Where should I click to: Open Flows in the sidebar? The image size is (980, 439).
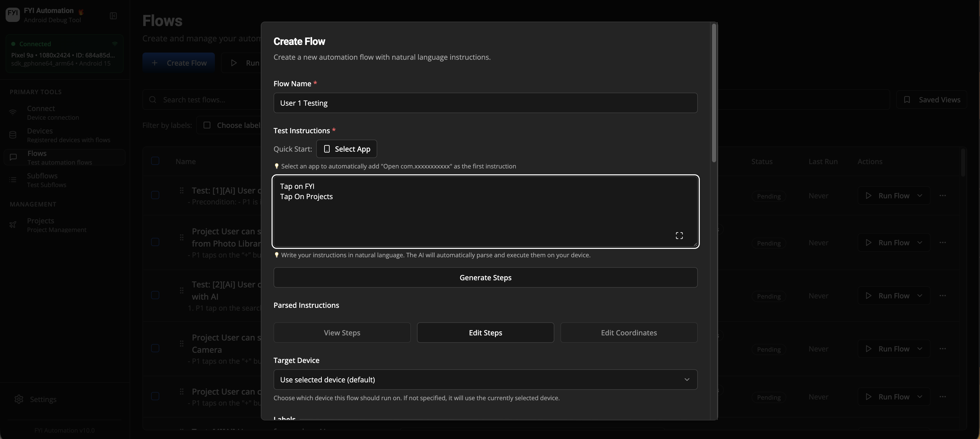click(64, 157)
